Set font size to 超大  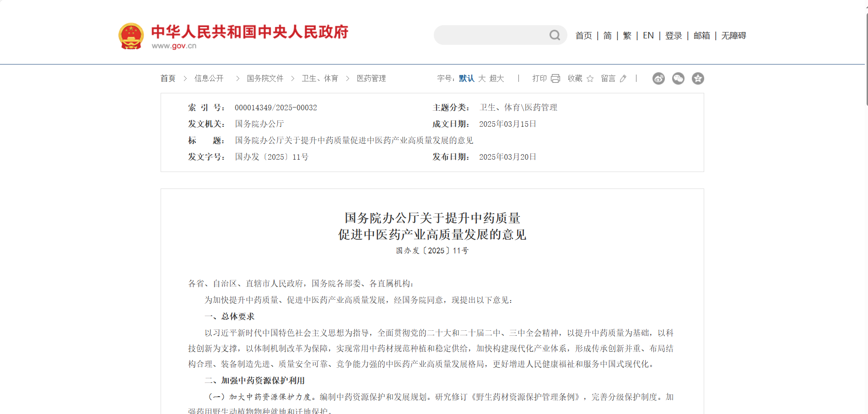(x=496, y=79)
